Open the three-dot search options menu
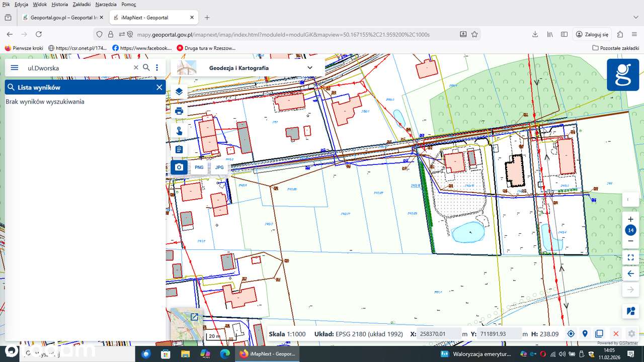The width and height of the screenshot is (644, 362). point(157,67)
